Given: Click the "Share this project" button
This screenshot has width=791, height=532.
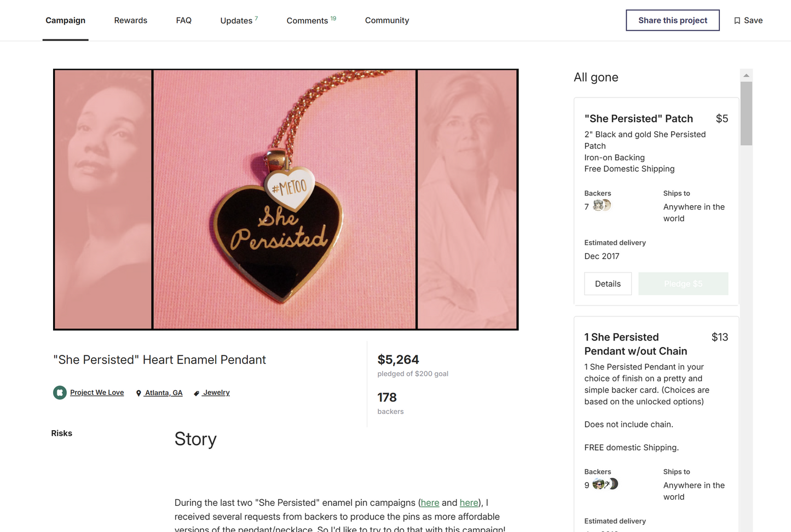Looking at the screenshot, I should (672, 20).
